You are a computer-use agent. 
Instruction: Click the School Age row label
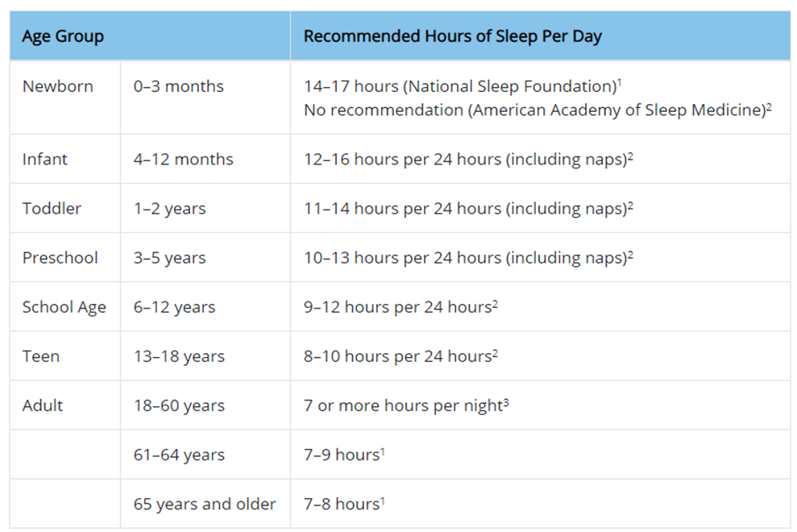point(64,307)
